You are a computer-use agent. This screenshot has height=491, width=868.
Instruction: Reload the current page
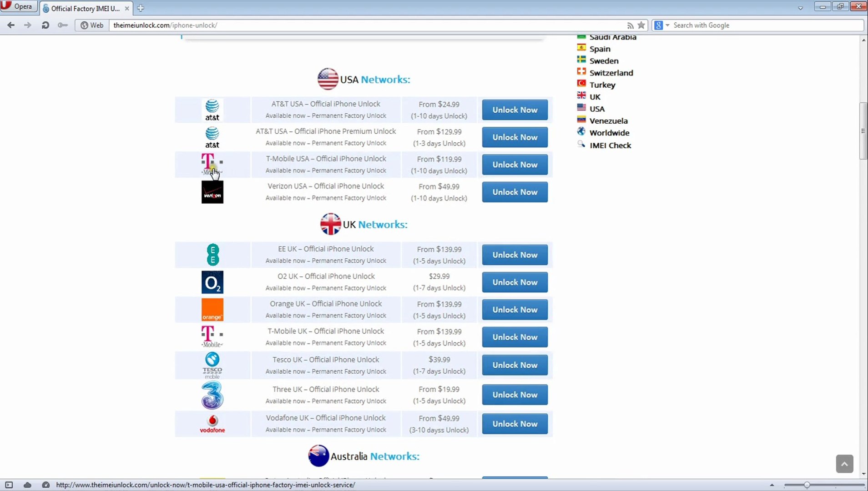(45, 25)
